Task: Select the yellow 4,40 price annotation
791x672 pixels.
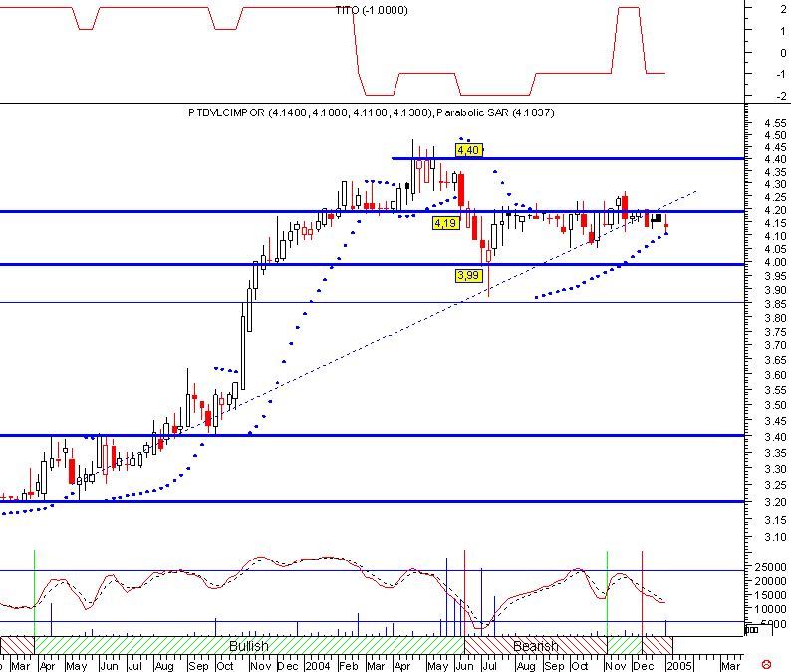Action: [x=468, y=150]
